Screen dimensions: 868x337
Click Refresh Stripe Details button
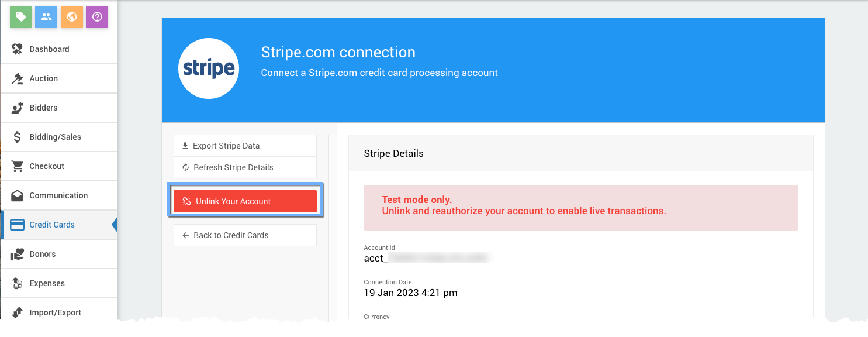245,167
